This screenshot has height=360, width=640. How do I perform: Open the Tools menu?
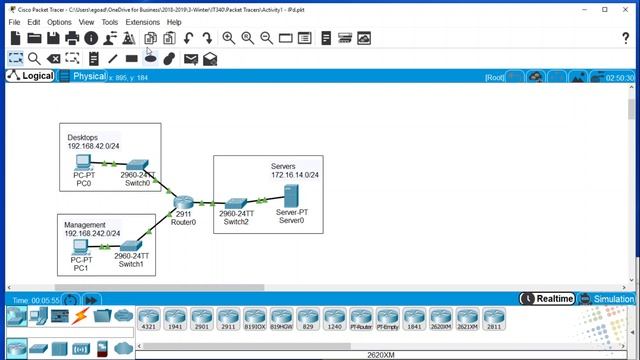[109, 22]
